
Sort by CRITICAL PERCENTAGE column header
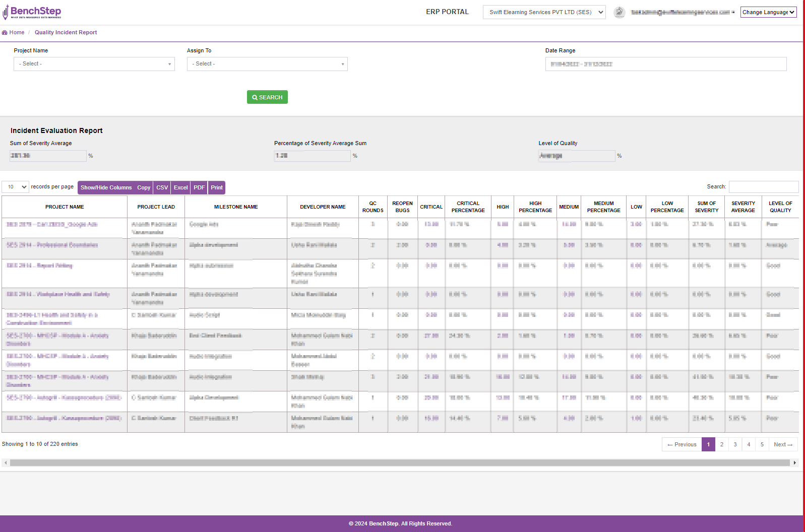468,207
